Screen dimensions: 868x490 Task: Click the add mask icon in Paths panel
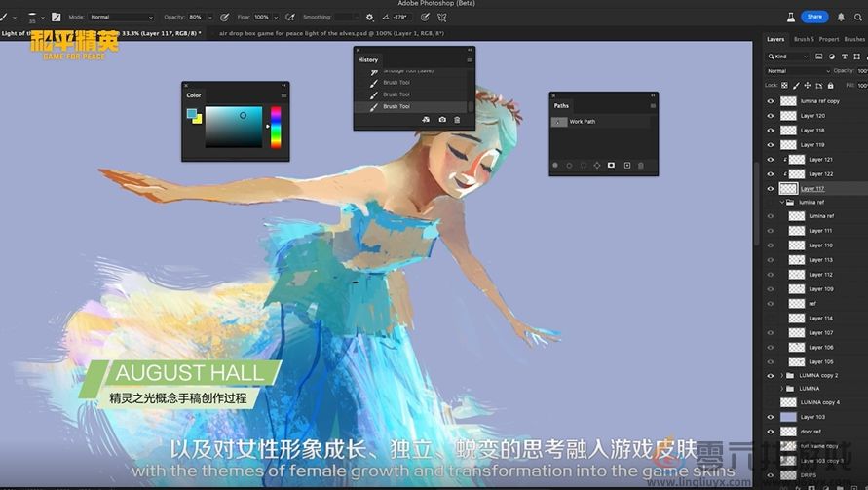point(611,166)
